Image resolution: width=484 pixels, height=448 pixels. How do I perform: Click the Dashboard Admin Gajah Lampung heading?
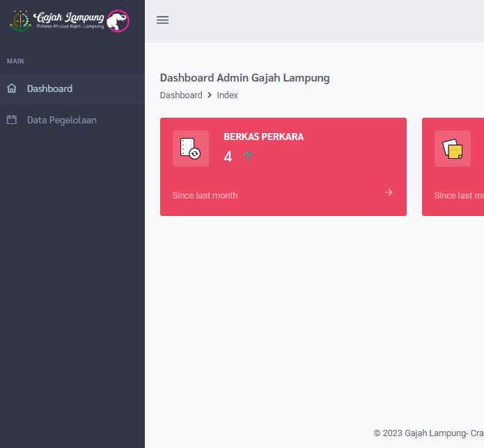click(244, 77)
